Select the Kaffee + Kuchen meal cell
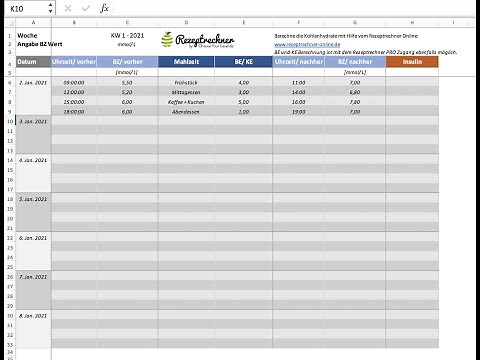 tap(186, 102)
